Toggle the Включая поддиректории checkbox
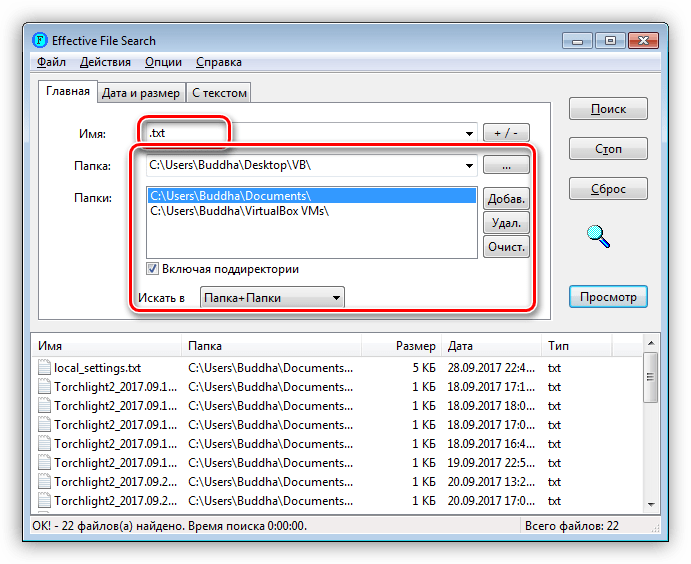The image size is (691, 564). click(x=152, y=269)
